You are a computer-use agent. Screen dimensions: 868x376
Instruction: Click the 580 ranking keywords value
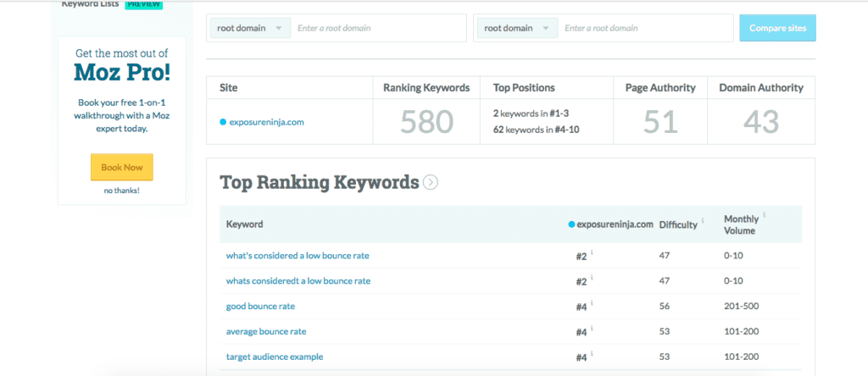click(426, 122)
